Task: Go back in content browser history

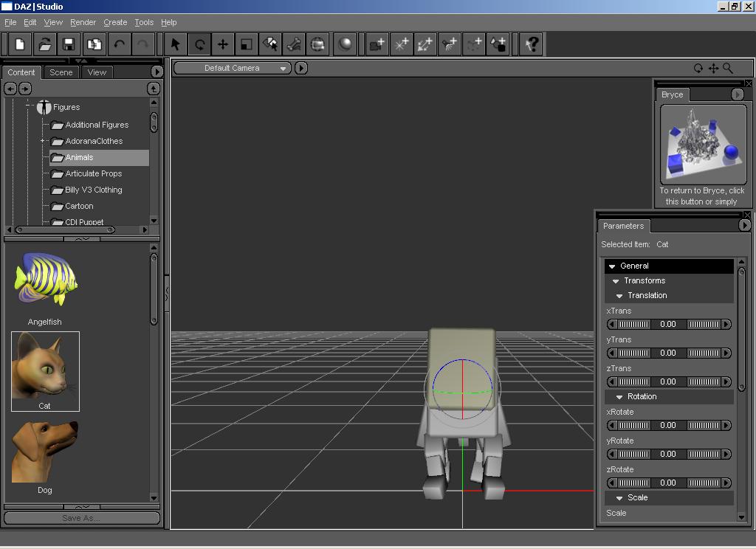Action: click(10, 89)
